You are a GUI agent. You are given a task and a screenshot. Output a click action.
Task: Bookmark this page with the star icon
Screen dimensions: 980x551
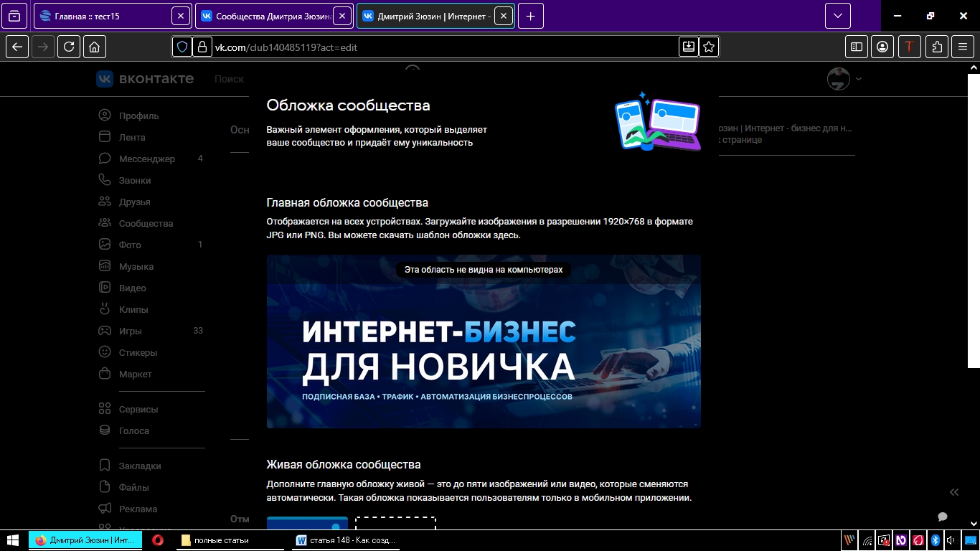708,47
